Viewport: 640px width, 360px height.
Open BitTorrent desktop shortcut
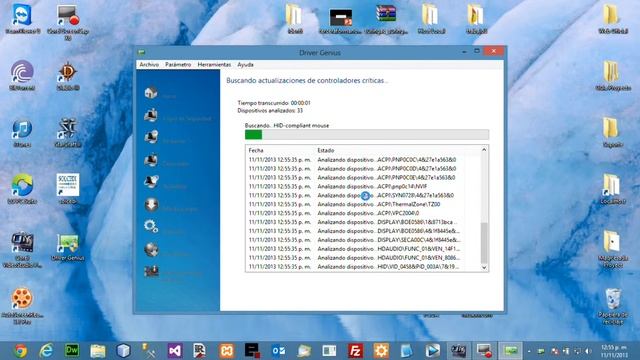coord(22,75)
